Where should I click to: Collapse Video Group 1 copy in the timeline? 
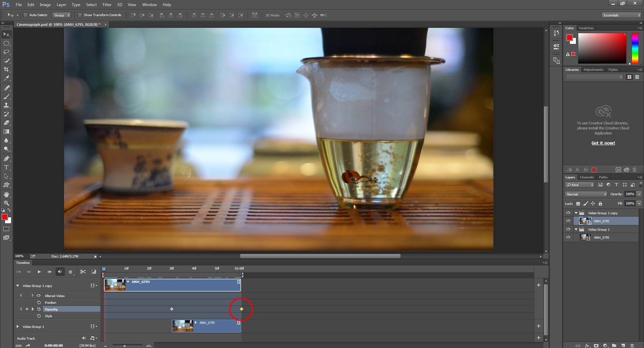pos(17,286)
